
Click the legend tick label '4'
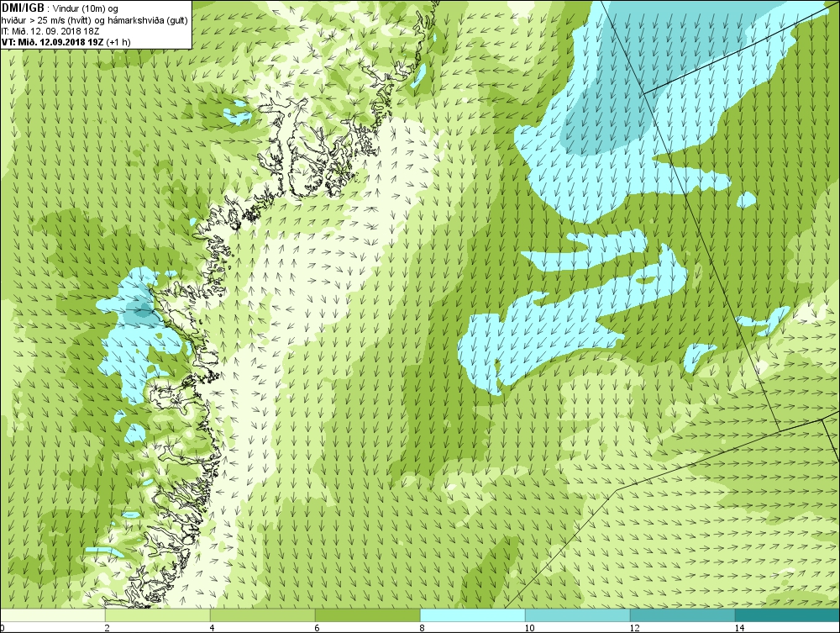point(213,628)
